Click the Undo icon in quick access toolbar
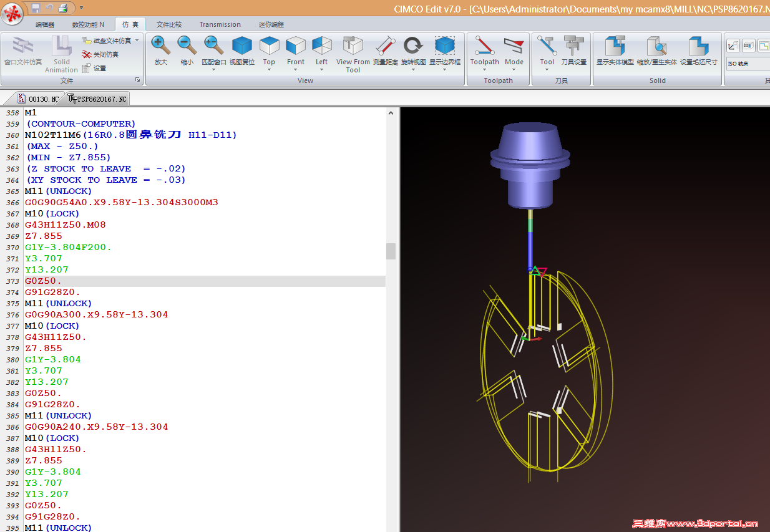Screen dimensions: 770x532 click(x=49, y=7)
